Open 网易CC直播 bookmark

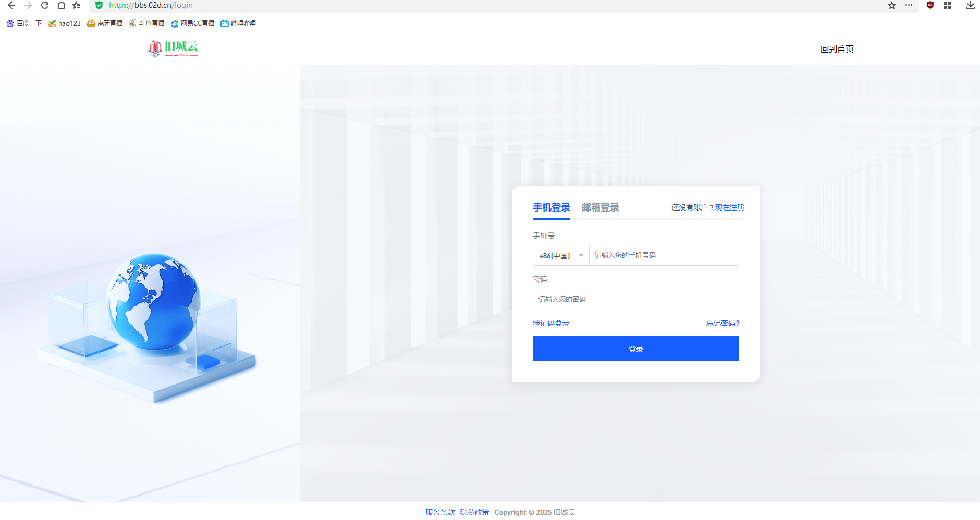point(192,23)
